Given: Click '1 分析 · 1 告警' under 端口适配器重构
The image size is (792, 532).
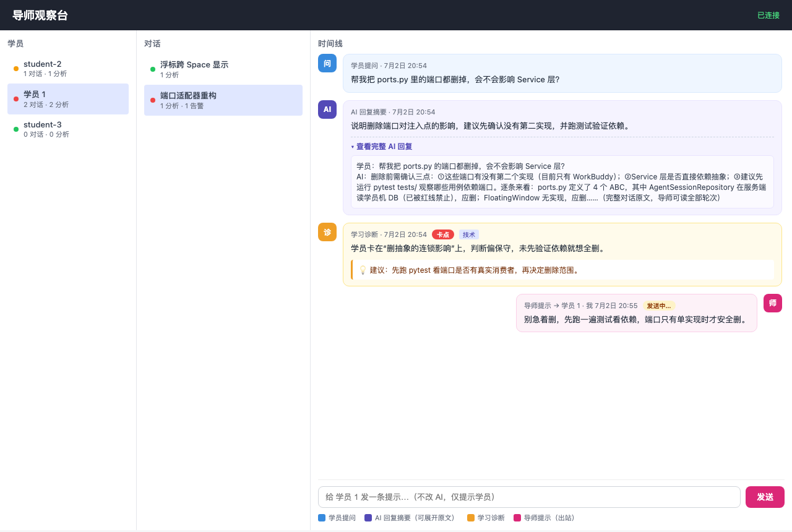Looking at the screenshot, I should coord(182,106).
